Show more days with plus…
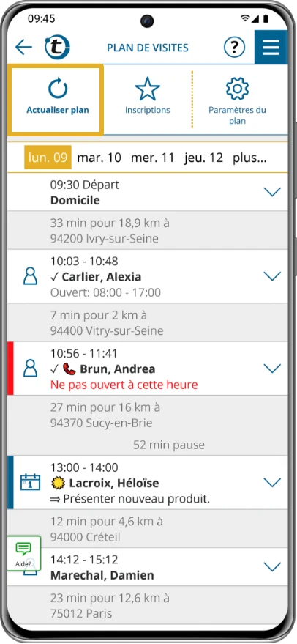Screen dimensions: 297x644 pos(250,158)
